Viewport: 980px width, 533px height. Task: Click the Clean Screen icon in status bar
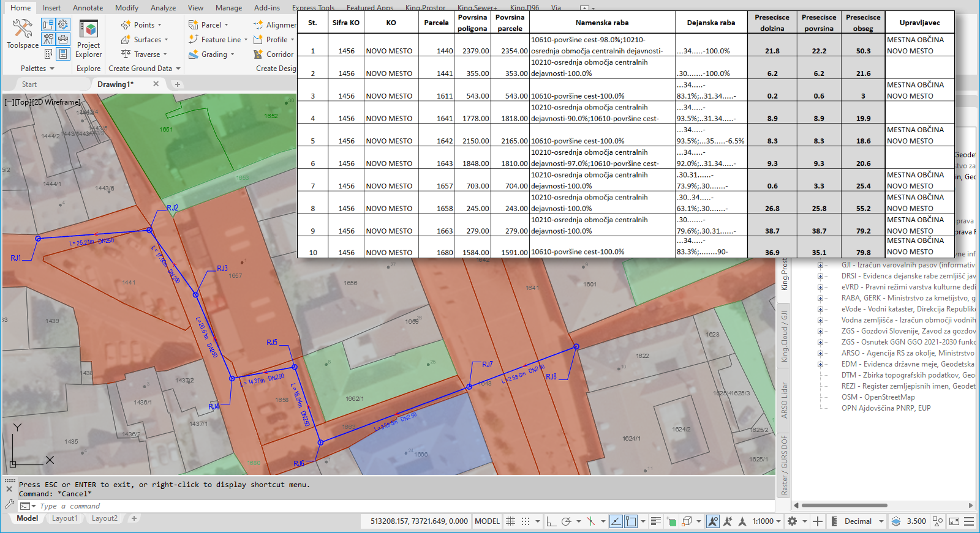click(954, 521)
